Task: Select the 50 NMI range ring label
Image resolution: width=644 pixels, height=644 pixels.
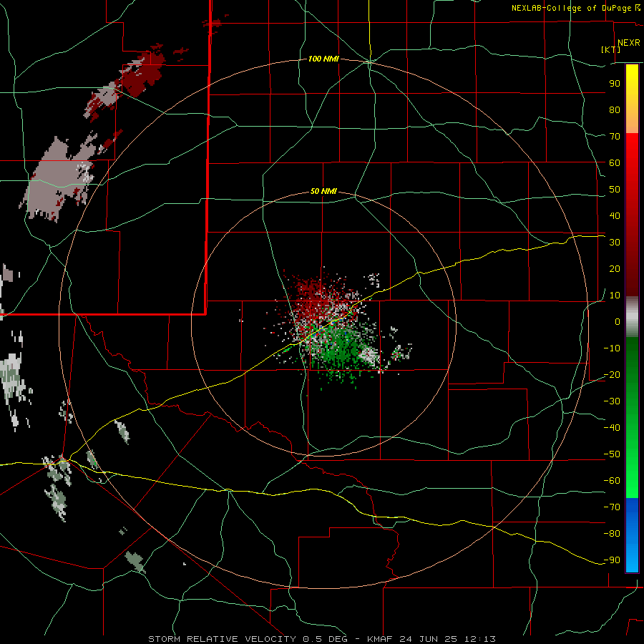Action: coord(323,191)
